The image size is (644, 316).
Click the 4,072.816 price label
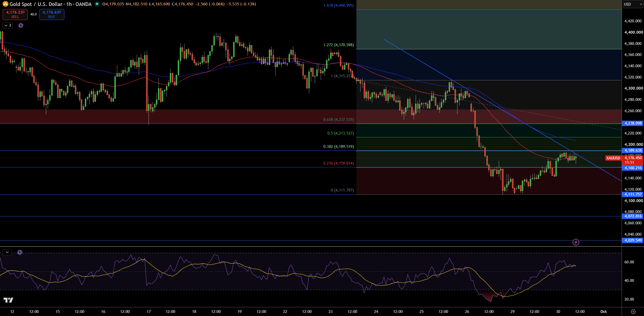click(x=633, y=216)
